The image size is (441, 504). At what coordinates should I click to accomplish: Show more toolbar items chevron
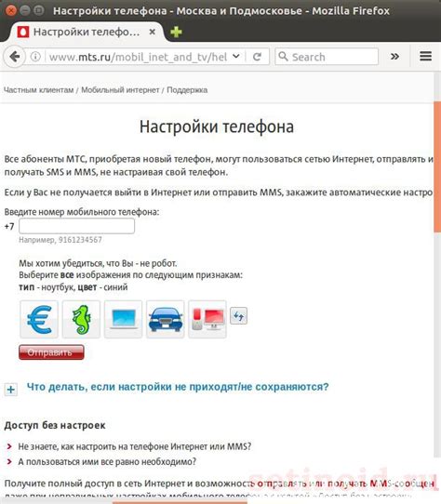pyautogui.click(x=394, y=57)
